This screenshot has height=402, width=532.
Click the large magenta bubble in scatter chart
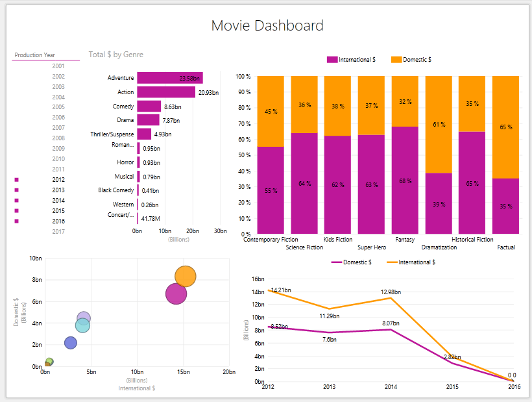tap(176, 294)
